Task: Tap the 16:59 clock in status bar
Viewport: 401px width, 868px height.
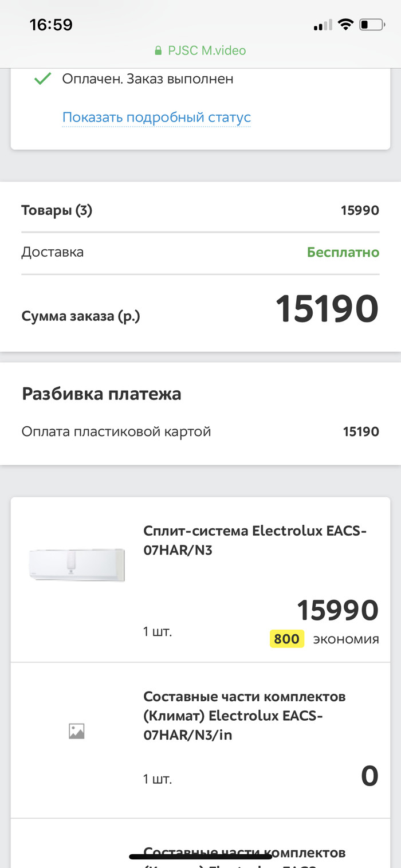Action: click(x=51, y=25)
